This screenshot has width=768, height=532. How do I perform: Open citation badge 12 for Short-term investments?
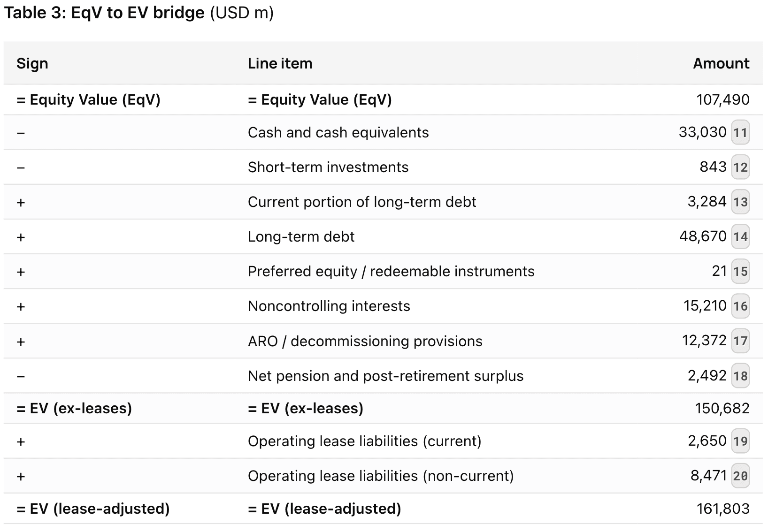click(740, 167)
